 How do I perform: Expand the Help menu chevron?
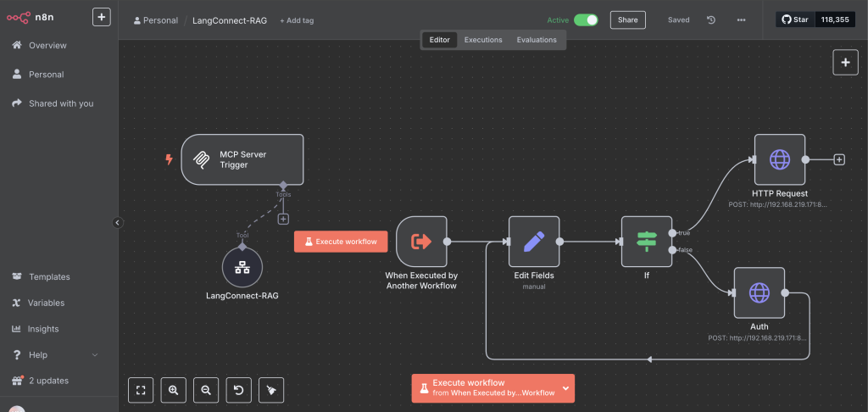(x=95, y=355)
